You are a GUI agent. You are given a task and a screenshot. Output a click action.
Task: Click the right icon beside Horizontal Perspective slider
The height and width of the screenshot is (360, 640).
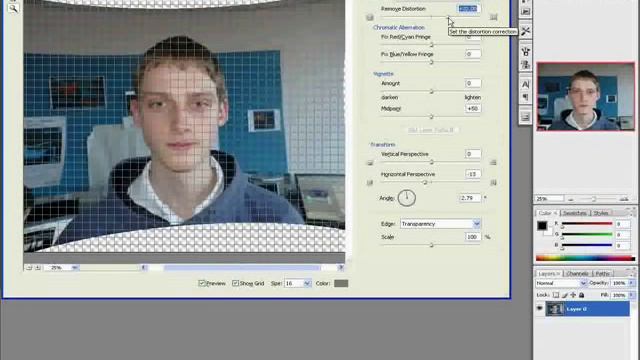(x=493, y=182)
